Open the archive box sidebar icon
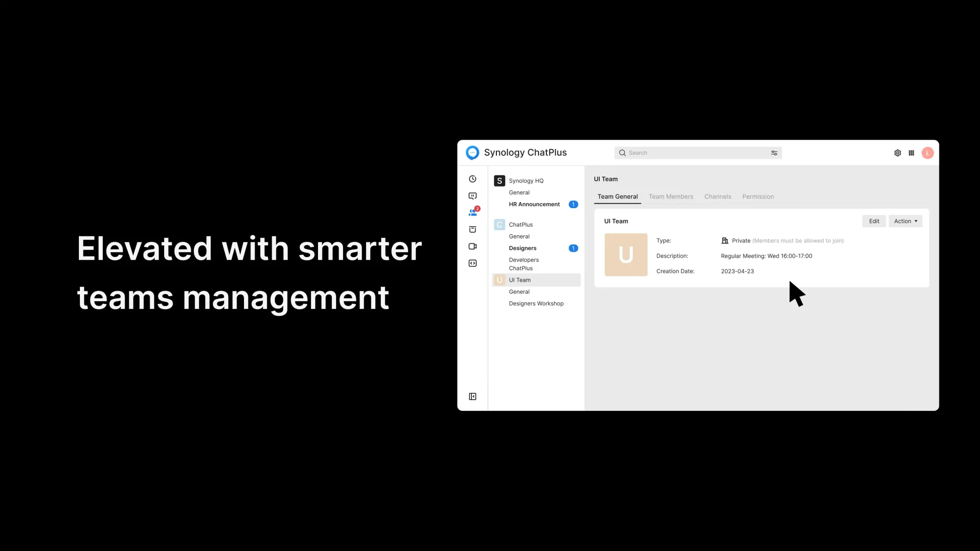The width and height of the screenshot is (980, 551). (x=472, y=230)
